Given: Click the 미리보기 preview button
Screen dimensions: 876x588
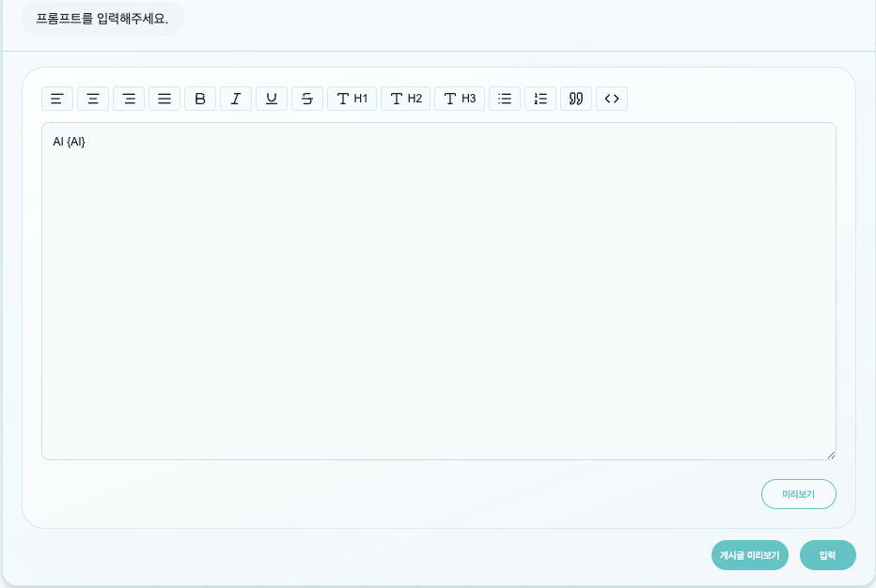Looking at the screenshot, I should pos(798,494).
